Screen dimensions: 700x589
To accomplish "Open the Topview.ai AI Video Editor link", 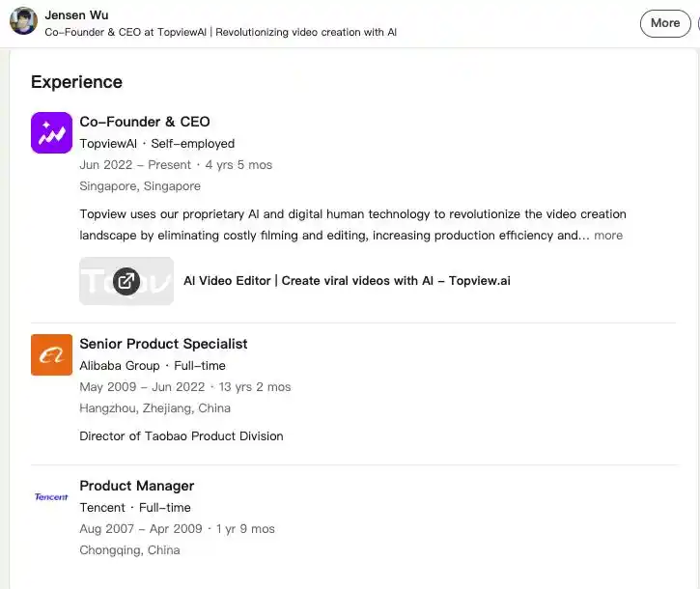I will (x=347, y=280).
